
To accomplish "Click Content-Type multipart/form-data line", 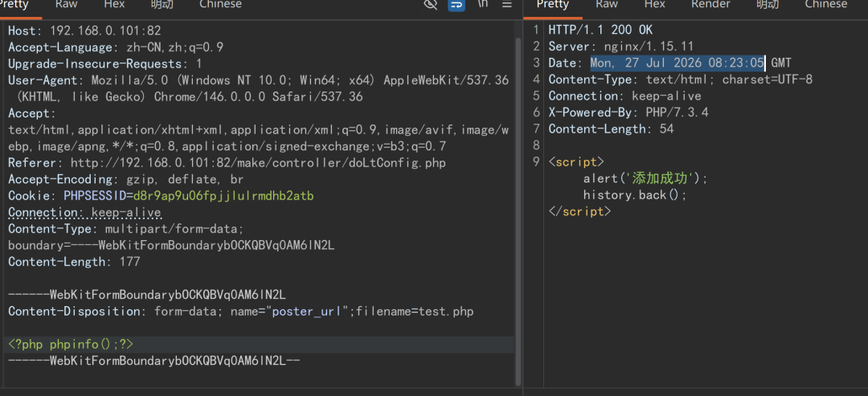I will 125,229.
